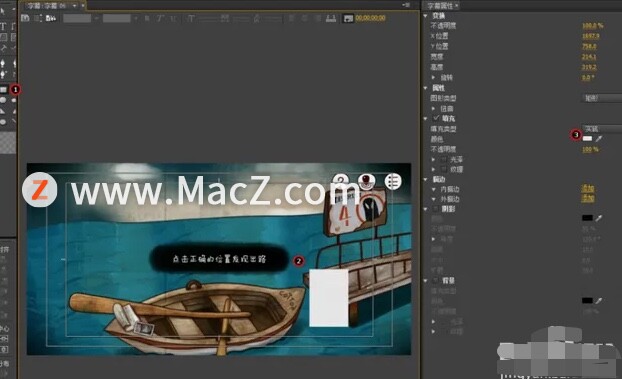Select the Wedge shape tool
Screen dimensions: 622x379
coord(3,111)
